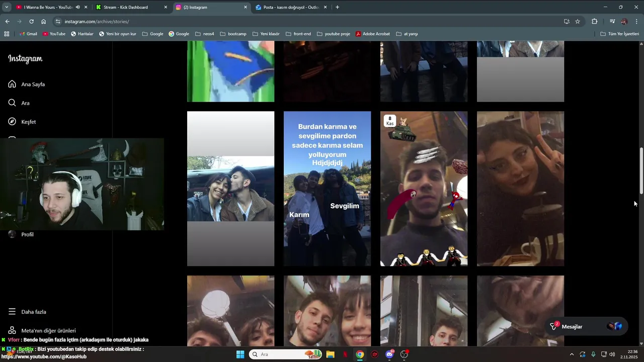Click the Instagram logo in sidebar

tap(25, 59)
